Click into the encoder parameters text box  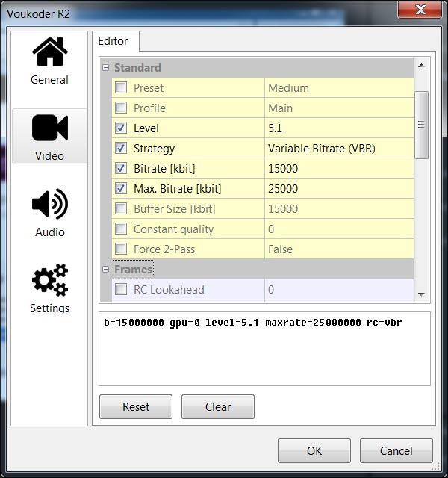(x=264, y=349)
